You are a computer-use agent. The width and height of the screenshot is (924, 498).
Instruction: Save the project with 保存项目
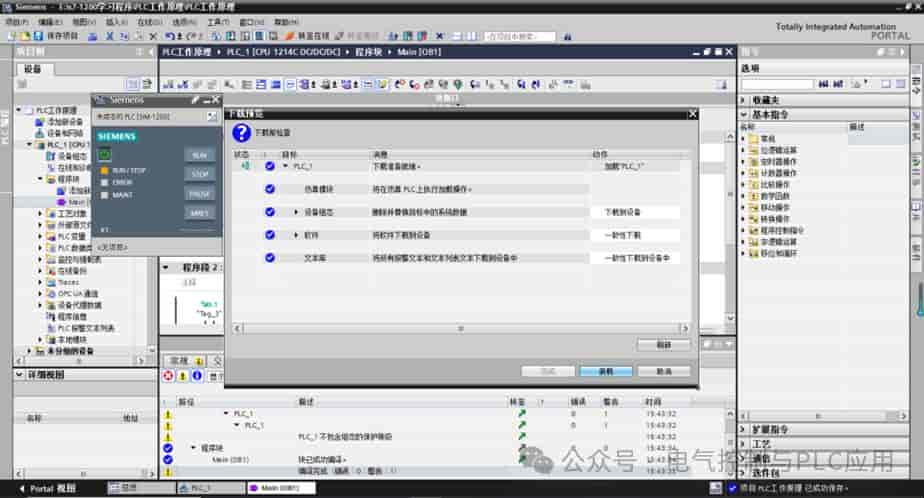tap(56, 37)
